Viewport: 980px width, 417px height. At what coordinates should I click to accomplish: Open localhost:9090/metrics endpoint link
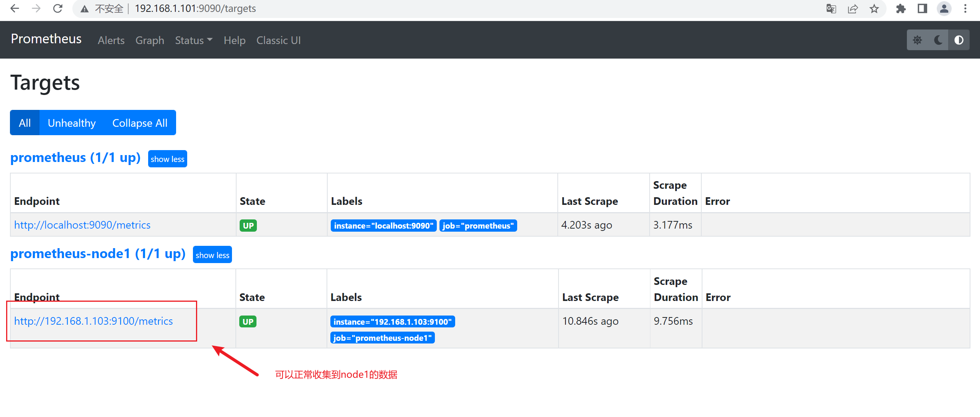[82, 225]
